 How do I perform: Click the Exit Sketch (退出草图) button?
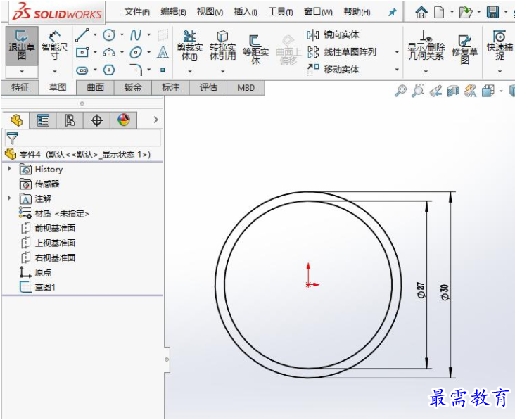pos(22,46)
